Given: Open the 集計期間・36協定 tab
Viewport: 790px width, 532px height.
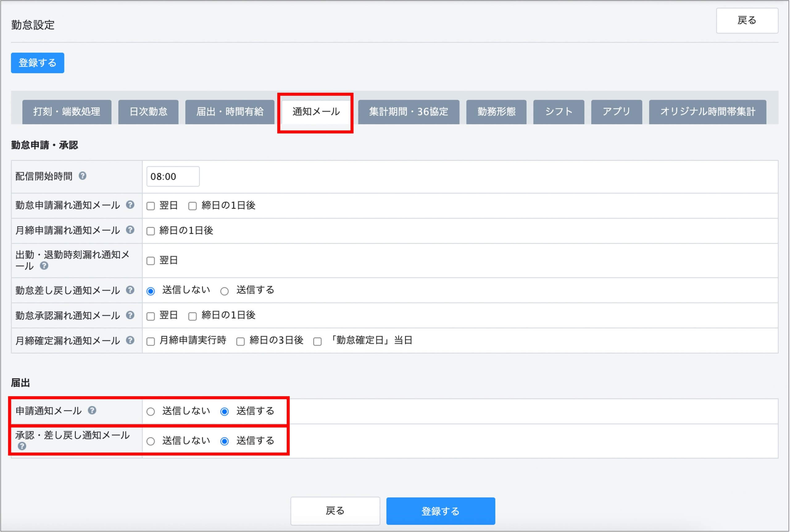Looking at the screenshot, I should tap(408, 112).
